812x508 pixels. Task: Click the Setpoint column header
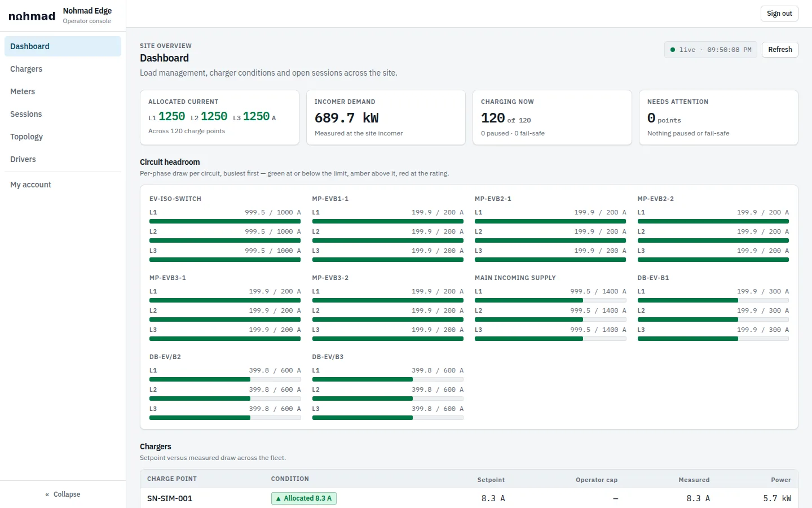coord(491,480)
